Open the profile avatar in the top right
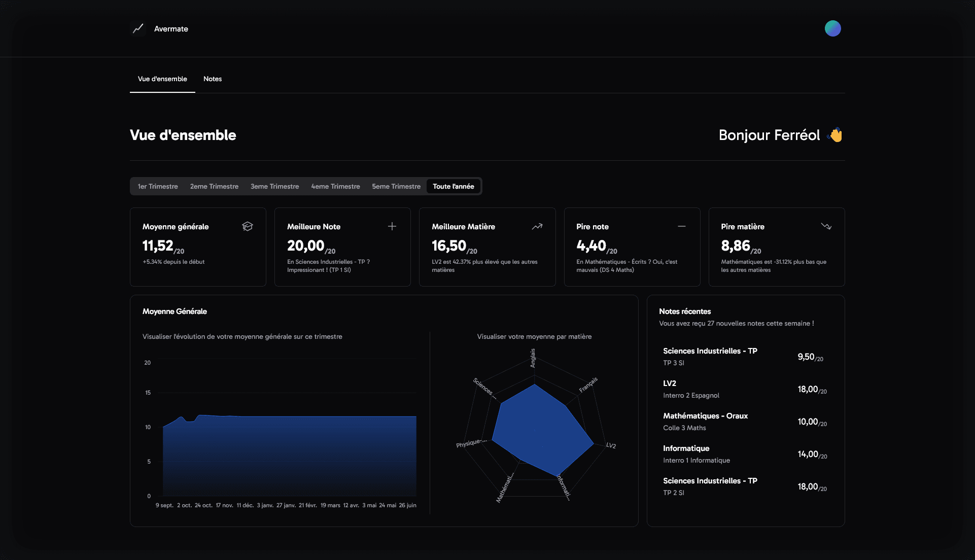The width and height of the screenshot is (975, 560). click(x=832, y=28)
